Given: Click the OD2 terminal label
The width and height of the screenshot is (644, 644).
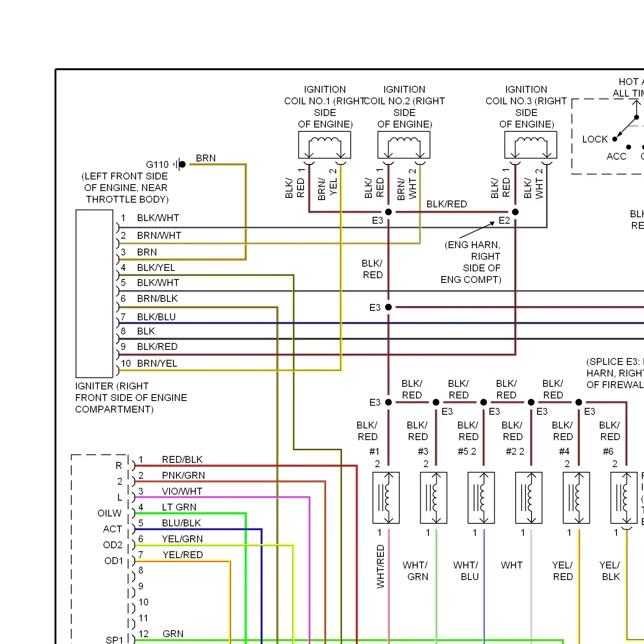Looking at the screenshot, I should pyautogui.click(x=113, y=545).
